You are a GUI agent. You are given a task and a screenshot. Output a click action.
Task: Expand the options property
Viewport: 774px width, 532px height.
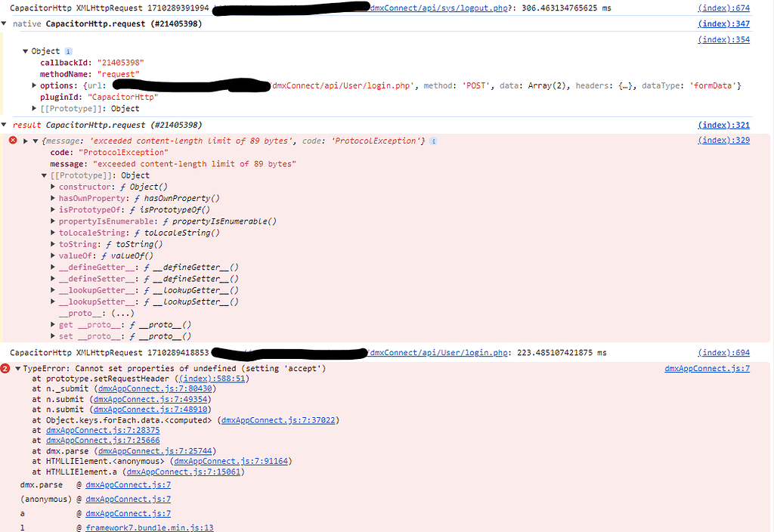34,85
